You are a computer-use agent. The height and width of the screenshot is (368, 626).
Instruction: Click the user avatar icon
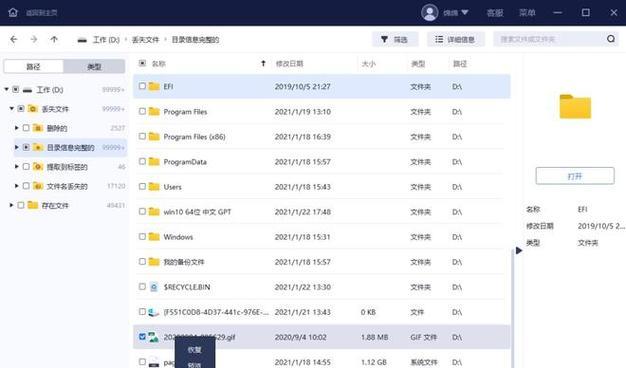point(430,12)
